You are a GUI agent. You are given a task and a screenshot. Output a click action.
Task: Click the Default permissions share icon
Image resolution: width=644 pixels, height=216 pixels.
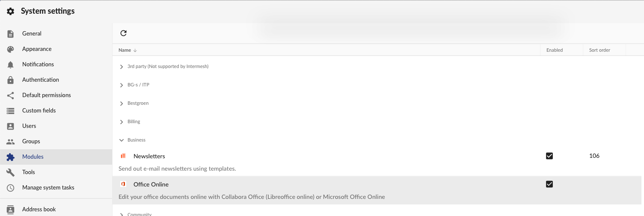11,95
